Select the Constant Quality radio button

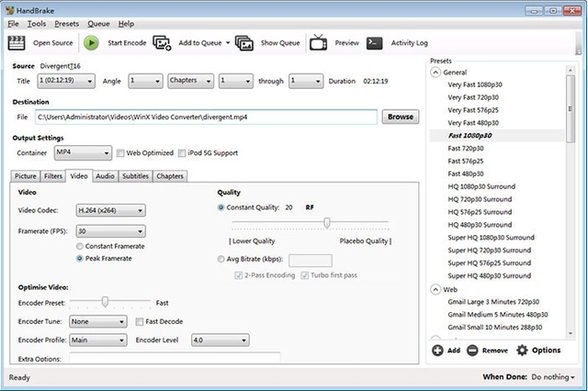(220, 207)
